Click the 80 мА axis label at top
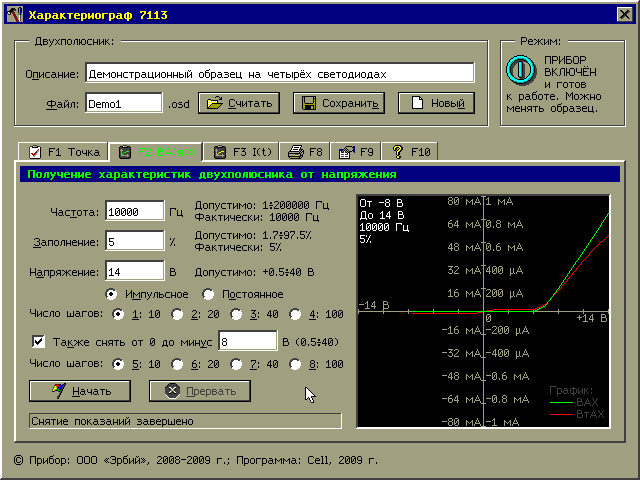640x480 pixels. pyautogui.click(x=464, y=201)
